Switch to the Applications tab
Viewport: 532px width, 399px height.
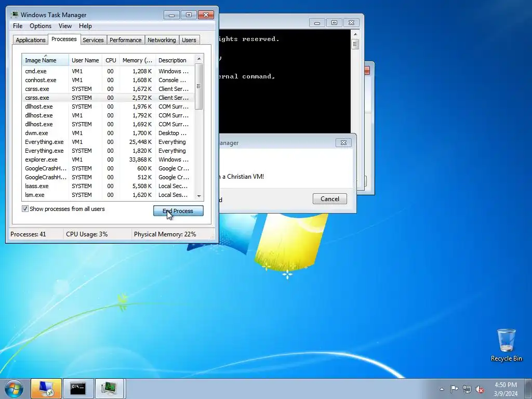pos(31,40)
